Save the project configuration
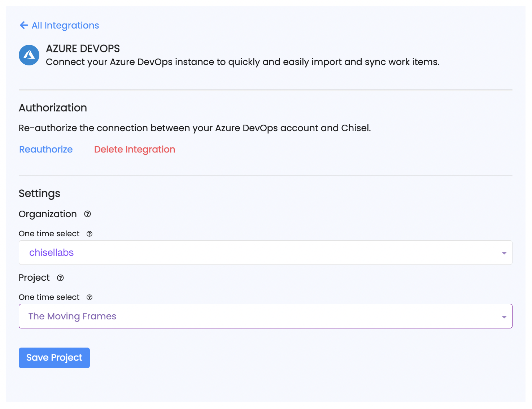Viewport: 532px width, 409px height. click(54, 358)
